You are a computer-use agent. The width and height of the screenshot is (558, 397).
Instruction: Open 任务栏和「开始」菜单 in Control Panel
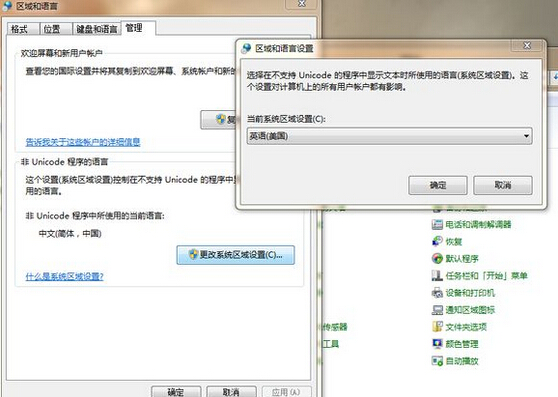coord(486,276)
